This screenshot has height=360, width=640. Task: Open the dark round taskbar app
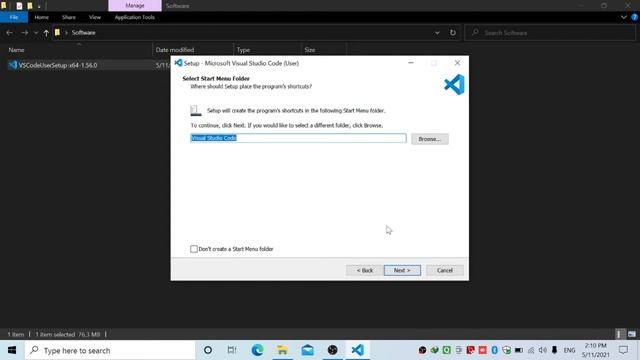tap(333, 350)
